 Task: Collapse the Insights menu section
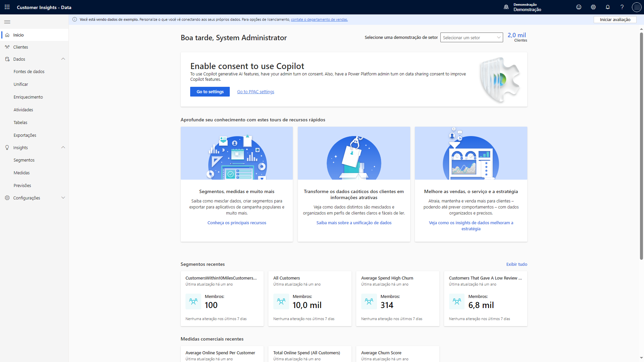[63, 147]
